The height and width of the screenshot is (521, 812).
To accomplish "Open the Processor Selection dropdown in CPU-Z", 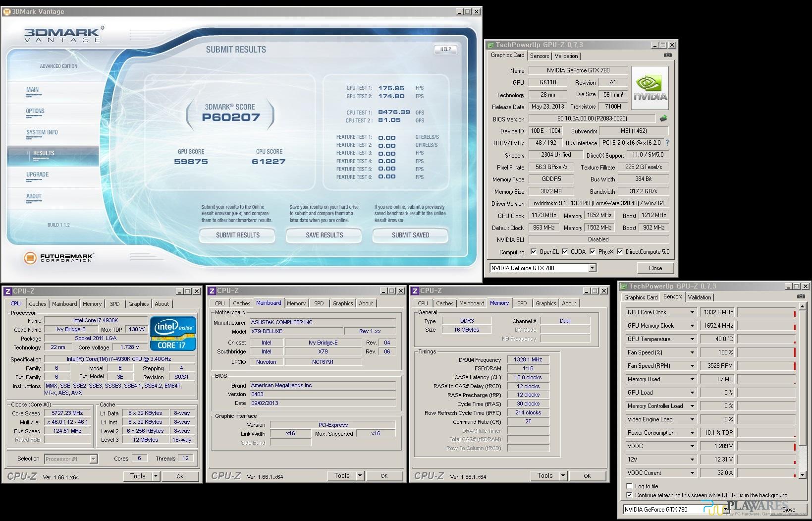I will coord(93,459).
